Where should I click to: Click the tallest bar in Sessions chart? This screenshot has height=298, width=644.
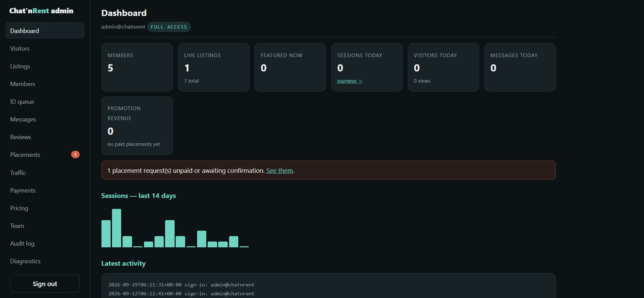[117, 228]
